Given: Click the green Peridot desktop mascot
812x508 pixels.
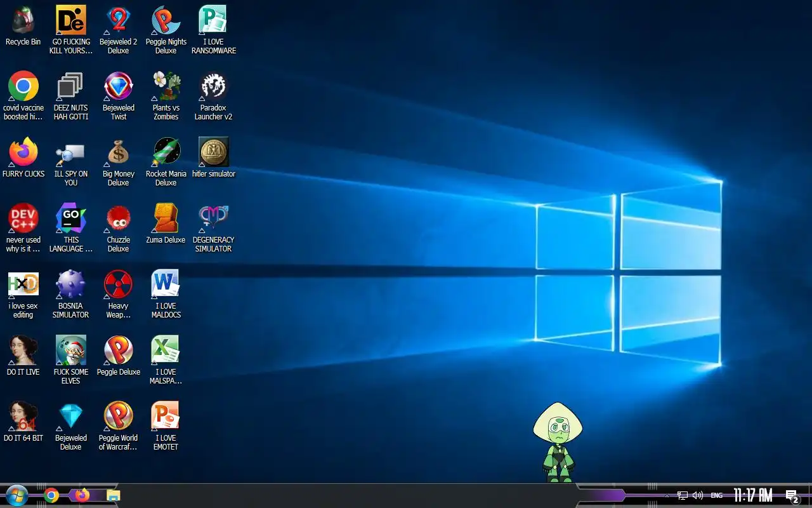Looking at the screenshot, I should click(x=558, y=442).
